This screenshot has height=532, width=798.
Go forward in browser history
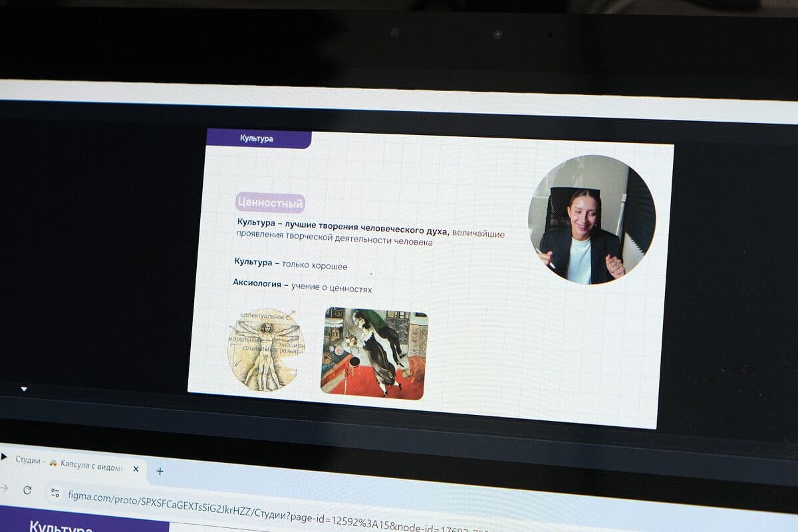click(x=3, y=487)
